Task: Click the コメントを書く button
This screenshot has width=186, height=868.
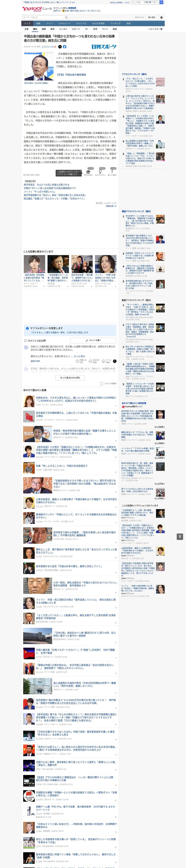Action: click(93, 340)
